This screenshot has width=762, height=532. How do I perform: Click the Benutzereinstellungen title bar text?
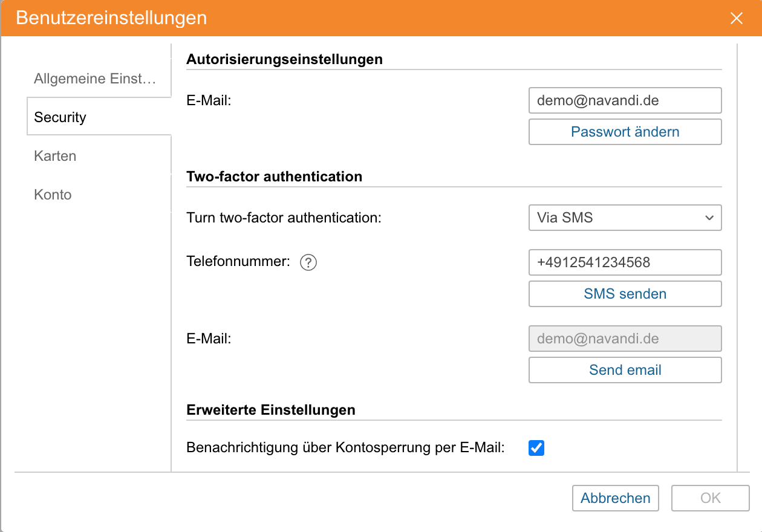pyautogui.click(x=111, y=18)
